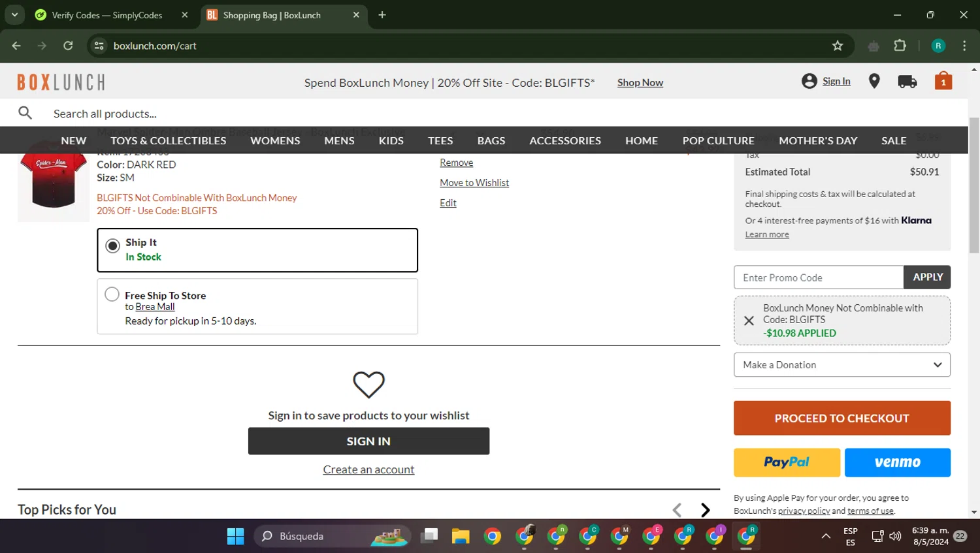Image resolution: width=980 pixels, height=553 pixels.
Task: Click Klarna Learn more link
Action: (x=767, y=234)
